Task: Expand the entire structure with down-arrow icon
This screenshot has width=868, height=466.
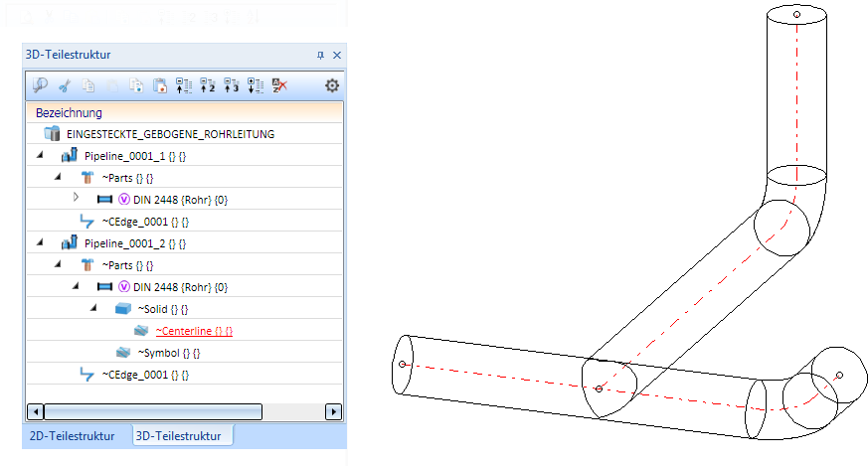Action: pyautogui.click(x=256, y=85)
